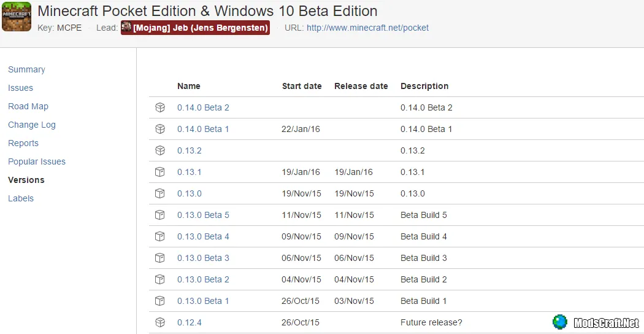Click the version icon next to 0.13.2
The image size is (644, 334).
point(160,150)
